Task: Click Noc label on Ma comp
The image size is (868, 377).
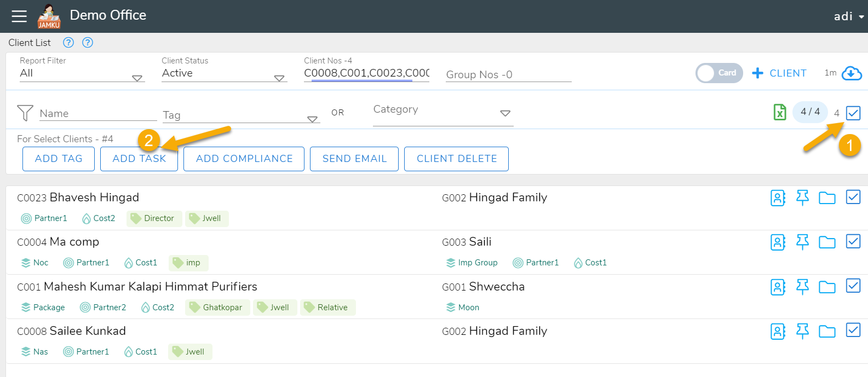Action: (x=35, y=263)
